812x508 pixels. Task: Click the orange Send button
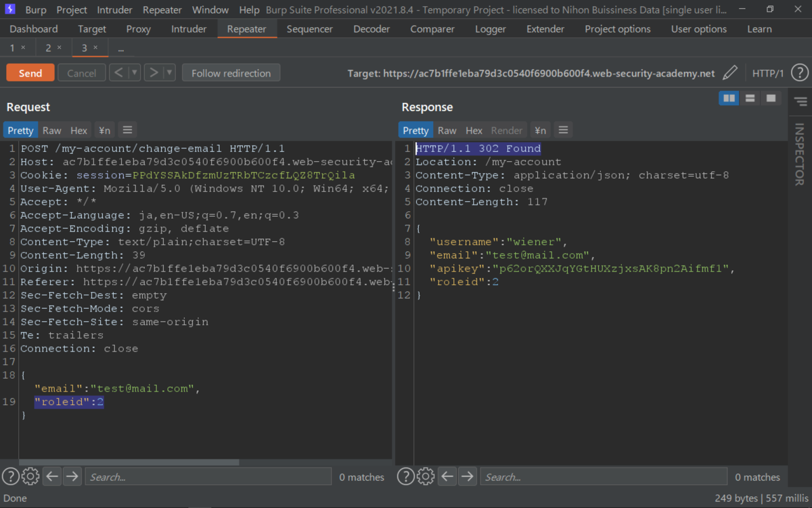click(x=30, y=73)
